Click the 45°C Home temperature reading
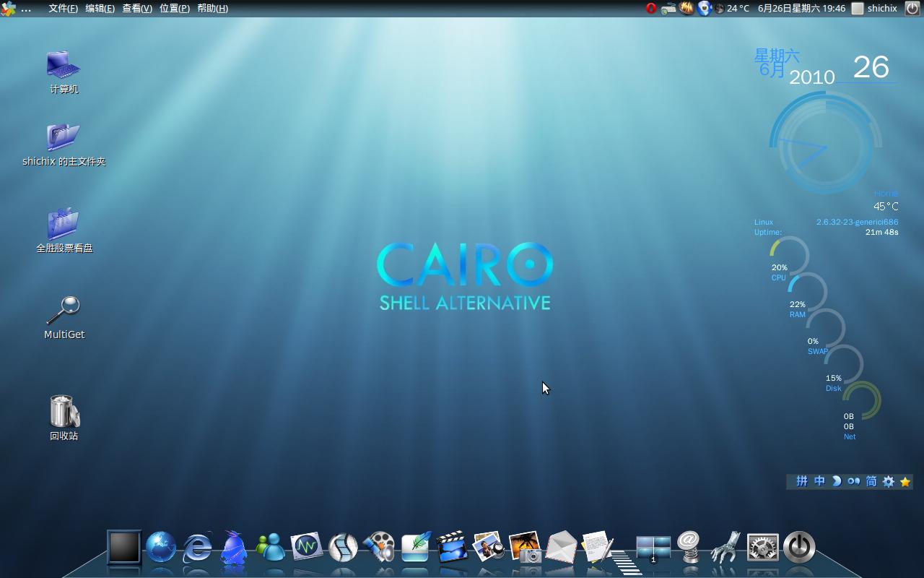 [x=886, y=206]
